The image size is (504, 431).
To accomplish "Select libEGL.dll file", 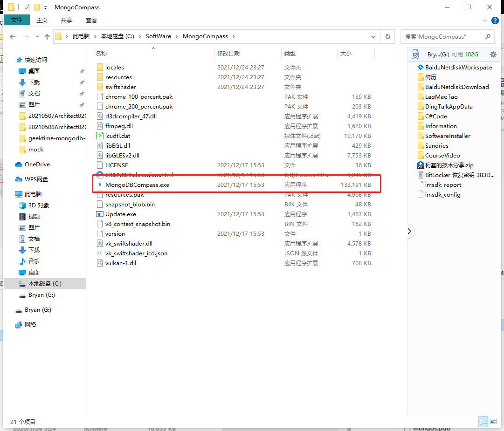I will pyautogui.click(x=117, y=145).
